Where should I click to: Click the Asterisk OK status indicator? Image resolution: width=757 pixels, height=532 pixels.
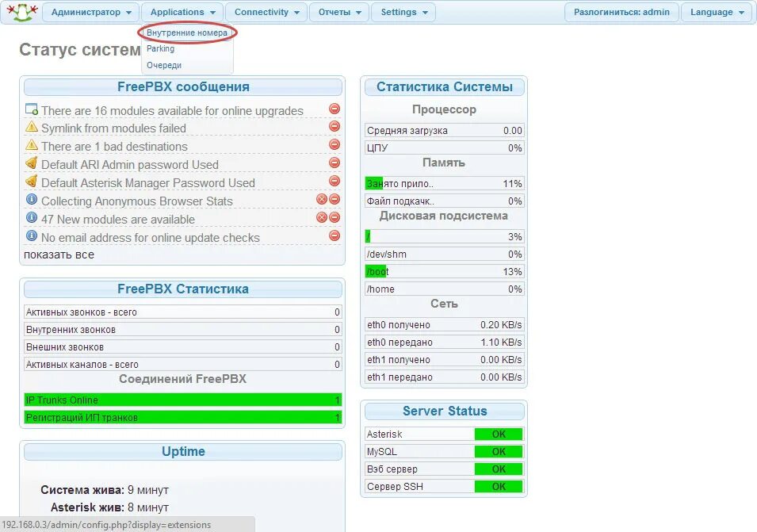coord(499,434)
